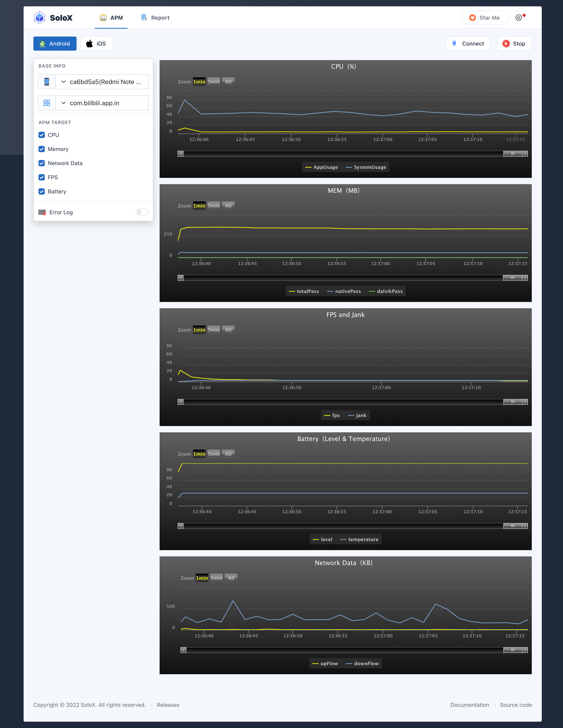Image resolution: width=563 pixels, height=728 pixels.
Task: Click the Apple logo in iOS button
Action: pos(89,44)
